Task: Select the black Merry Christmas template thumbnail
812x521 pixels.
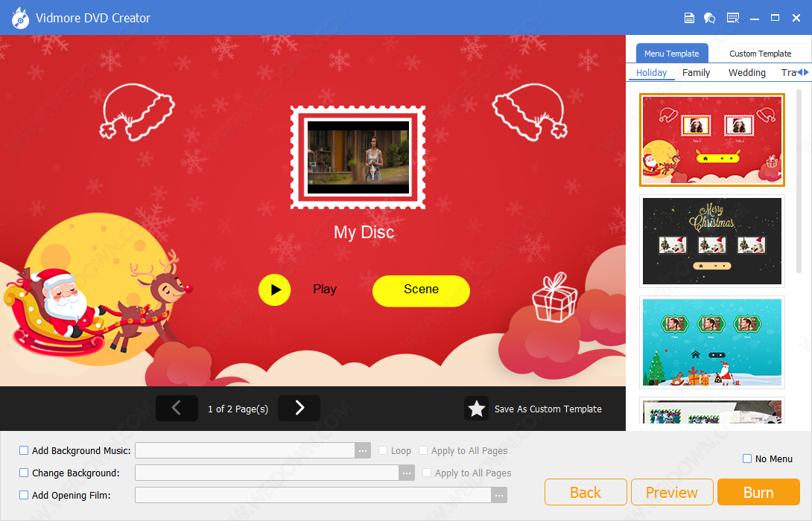Action: [712, 241]
